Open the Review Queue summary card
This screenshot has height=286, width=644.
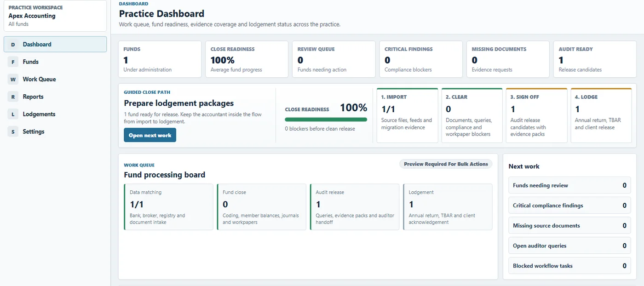(334, 59)
